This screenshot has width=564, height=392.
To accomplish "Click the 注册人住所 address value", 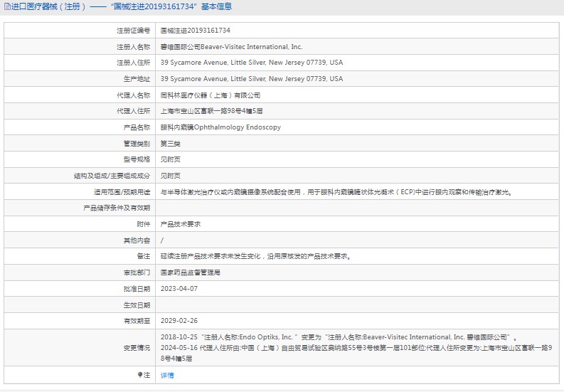I will tap(251, 63).
